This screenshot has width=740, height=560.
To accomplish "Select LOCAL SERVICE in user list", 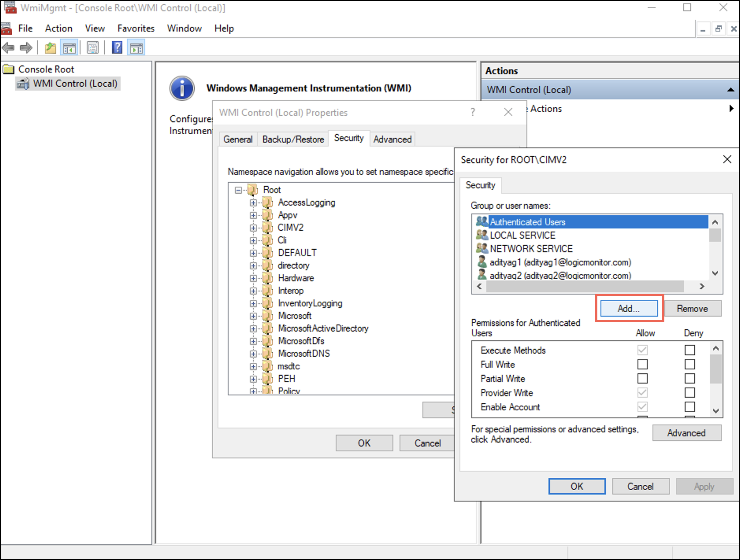I will tap(522, 235).
